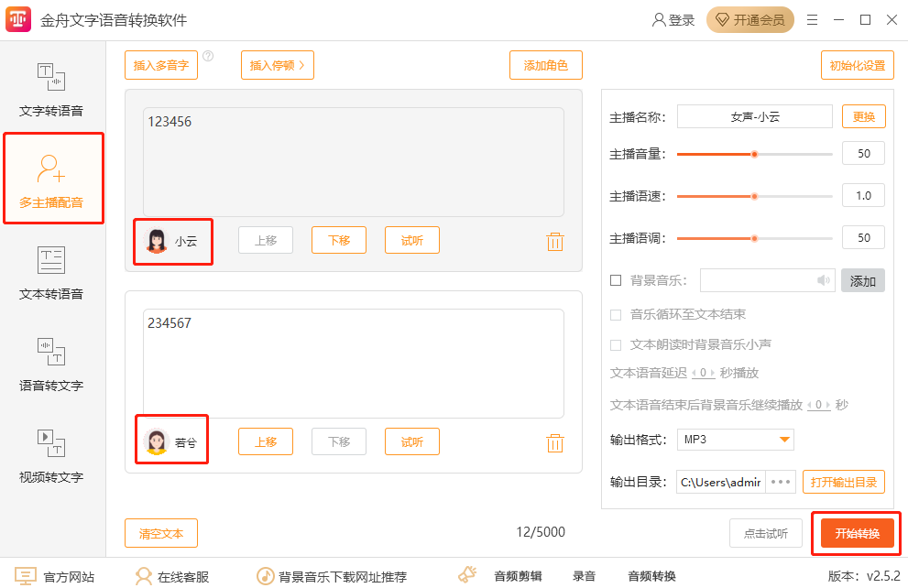Browse output directory with three-dot button
The width and height of the screenshot is (908, 588).
(781, 482)
